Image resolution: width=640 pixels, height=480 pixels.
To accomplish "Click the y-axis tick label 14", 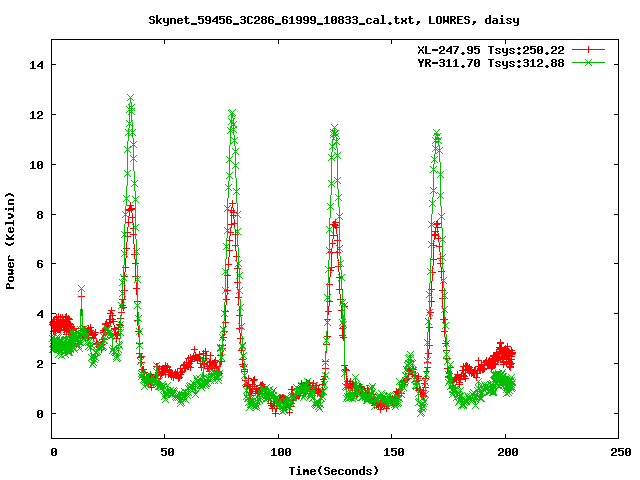I will (x=36, y=65).
